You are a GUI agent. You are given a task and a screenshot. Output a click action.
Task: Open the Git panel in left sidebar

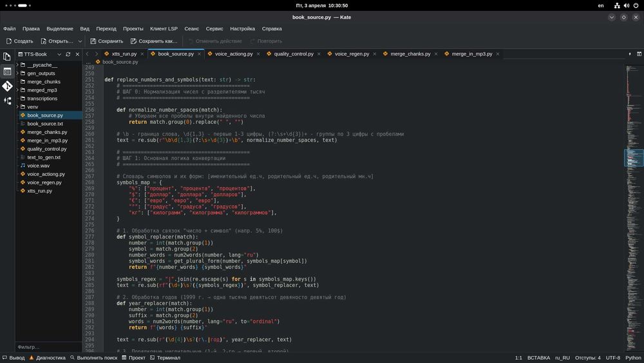click(7, 86)
